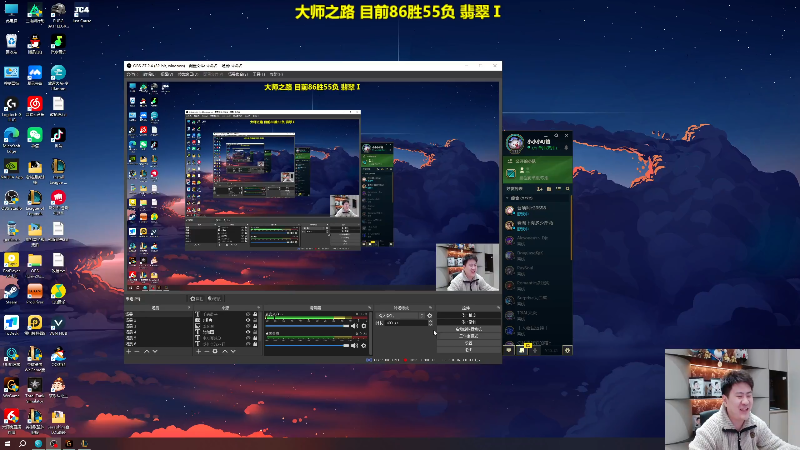The width and height of the screenshot is (800, 450).
Task: Search friends in League client list
Action: click(x=567, y=189)
